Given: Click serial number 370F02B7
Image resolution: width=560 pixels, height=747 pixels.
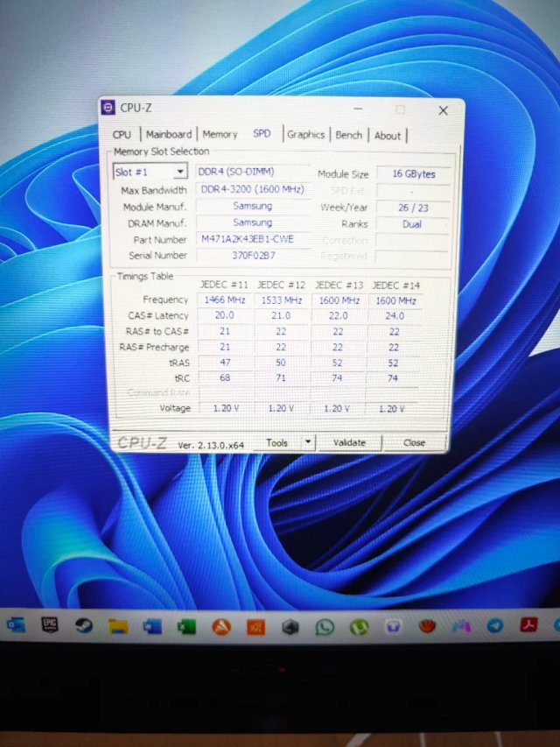Looking at the screenshot, I should pos(253,256).
